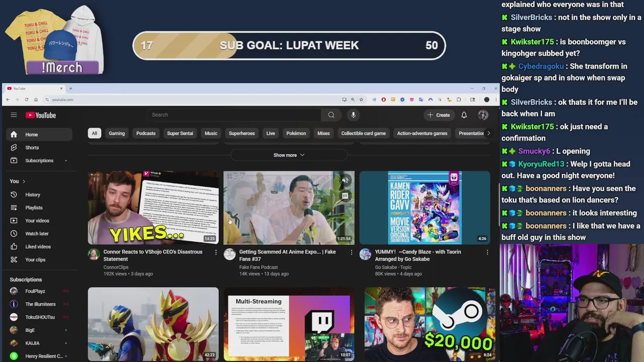Open Shorts in sidebar
Screen dimensions: 644x362
39,148
